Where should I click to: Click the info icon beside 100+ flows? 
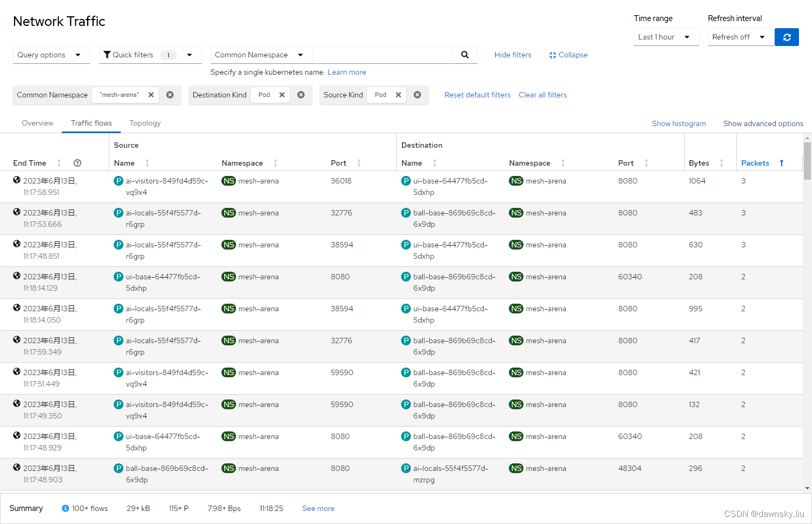[x=66, y=508]
